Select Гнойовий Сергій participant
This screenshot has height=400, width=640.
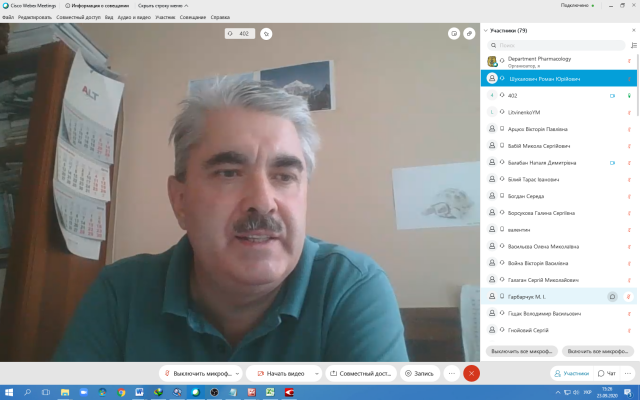pos(558,330)
